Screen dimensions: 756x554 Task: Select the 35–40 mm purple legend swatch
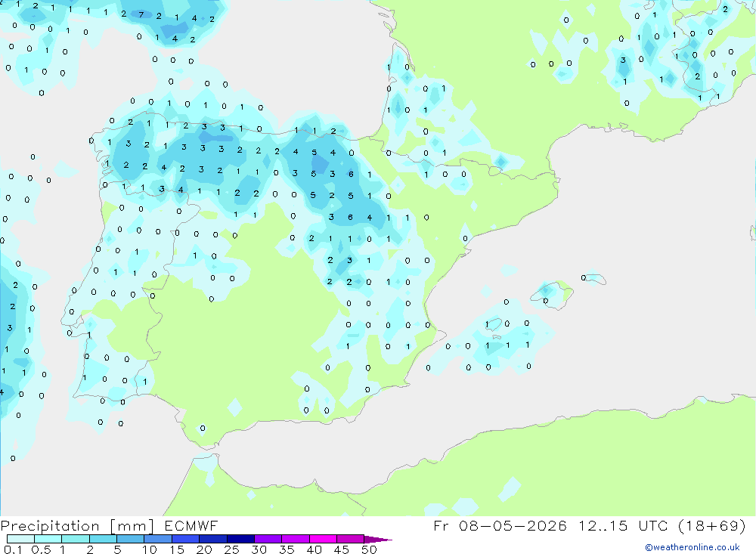[x=296, y=539]
